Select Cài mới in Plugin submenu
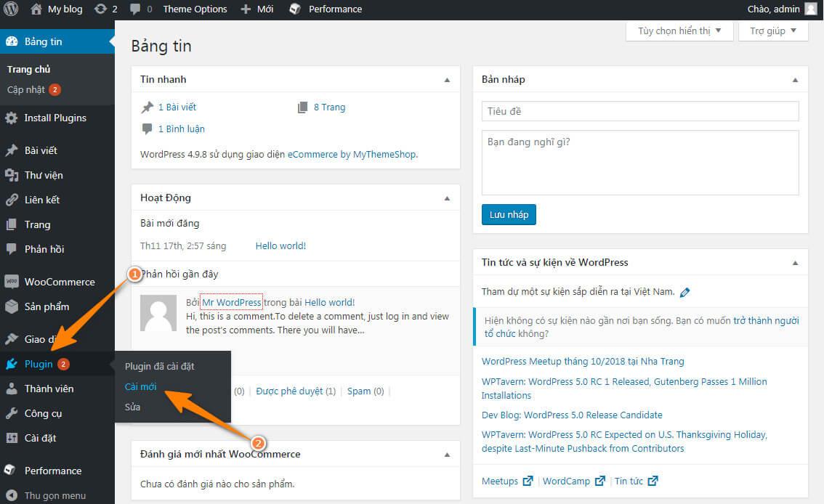 141,386
